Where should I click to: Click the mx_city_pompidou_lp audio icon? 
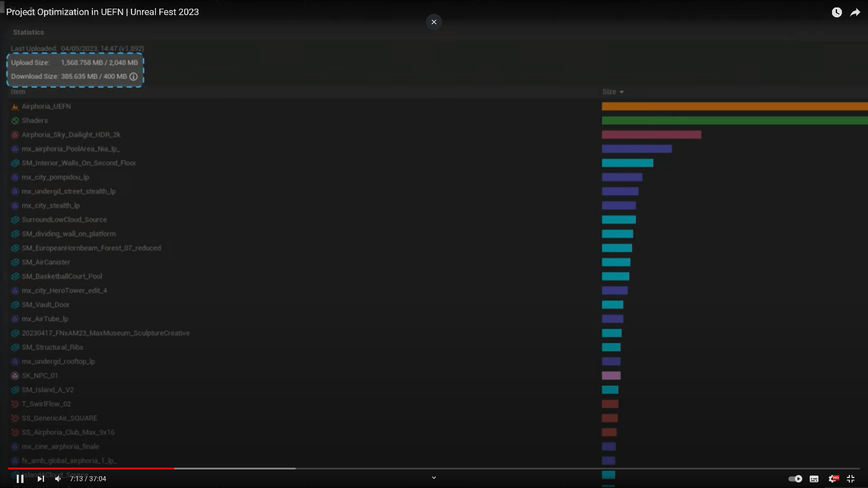tap(15, 177)
